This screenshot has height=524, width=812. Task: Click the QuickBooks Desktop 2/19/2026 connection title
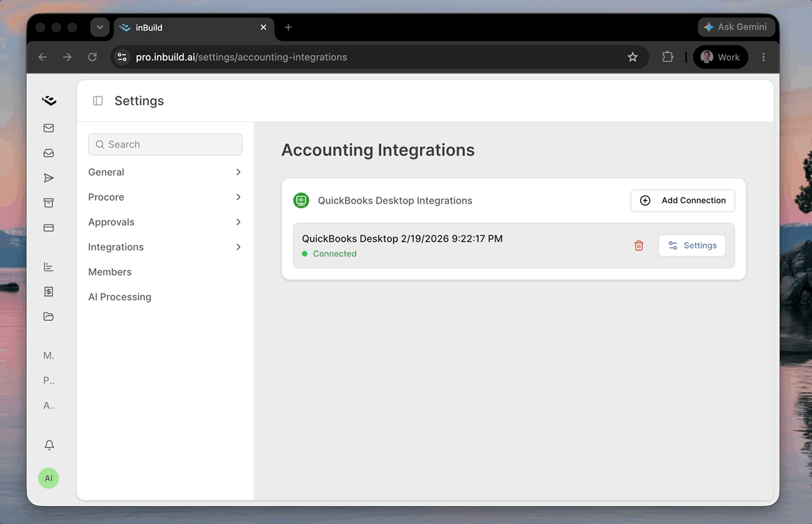click(x=403, y=238)
